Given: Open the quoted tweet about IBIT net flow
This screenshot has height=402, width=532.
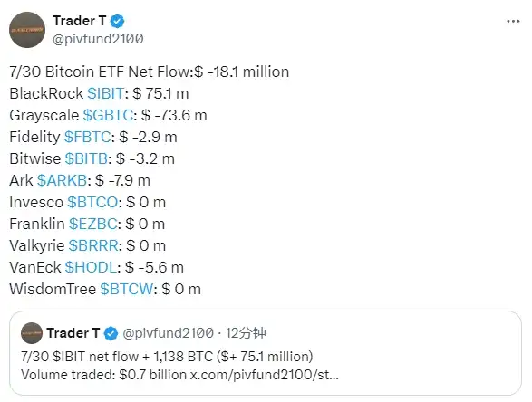Looking at the screenshot, I should click(x=266, y=353).
